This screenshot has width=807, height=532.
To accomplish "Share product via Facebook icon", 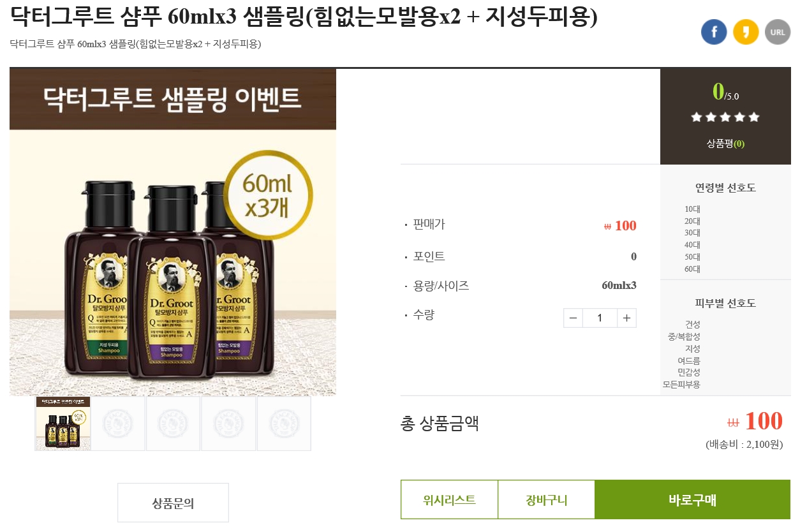I will [x=714, y=32].
